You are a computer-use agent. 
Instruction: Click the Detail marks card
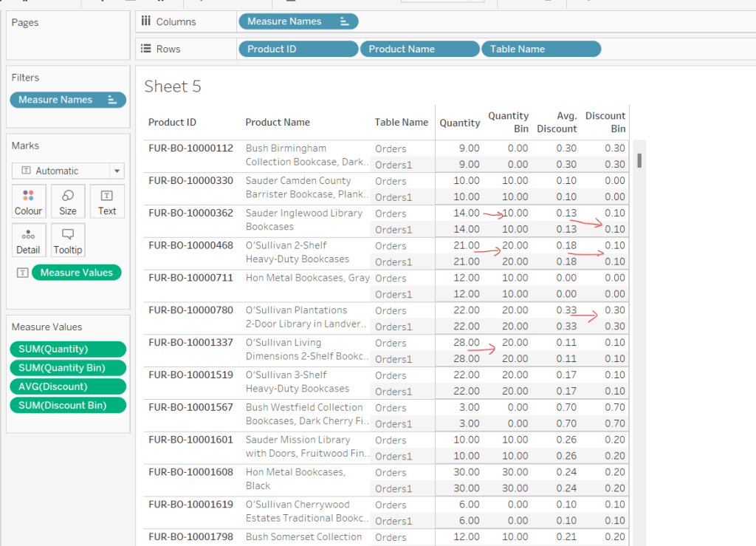tap(28, 240)
